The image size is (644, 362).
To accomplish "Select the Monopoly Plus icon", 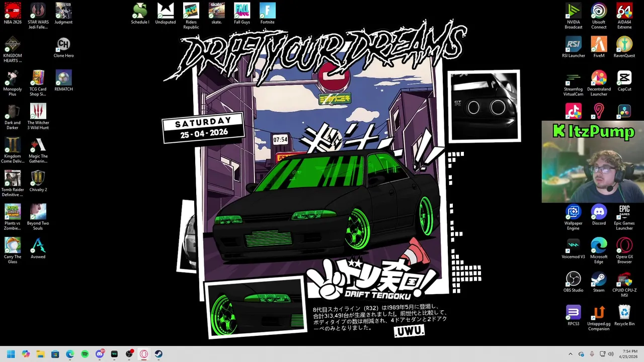I will tap(13, 83).
